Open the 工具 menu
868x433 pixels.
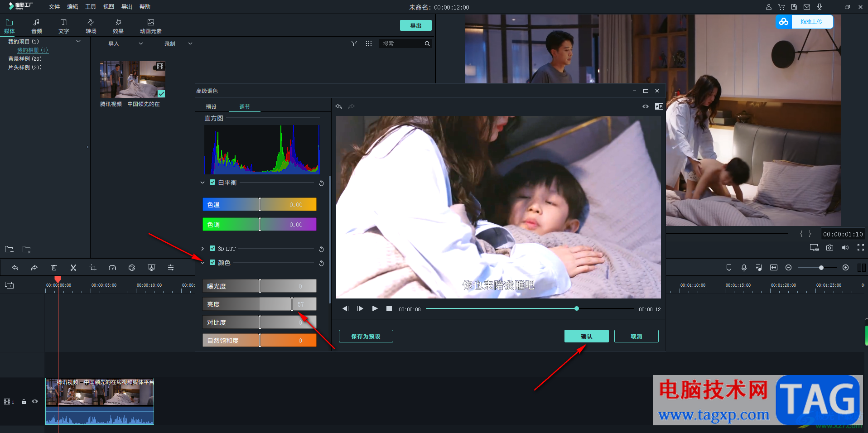point(91,7)
